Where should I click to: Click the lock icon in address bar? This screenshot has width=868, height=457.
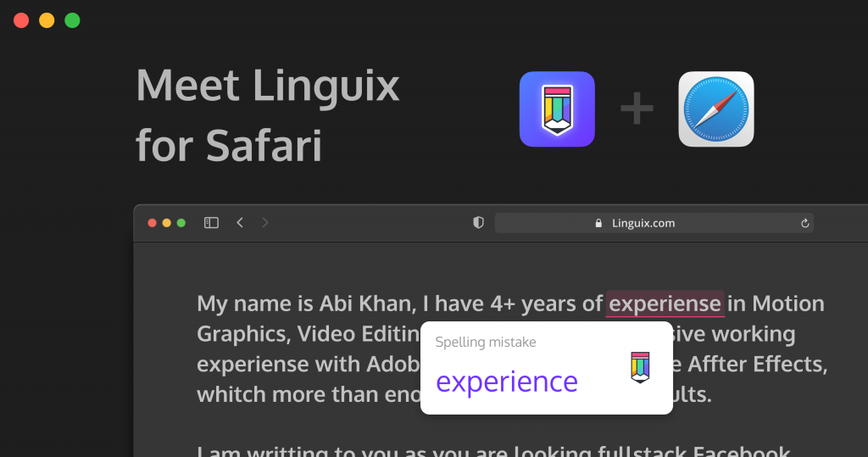click(601, 224)
